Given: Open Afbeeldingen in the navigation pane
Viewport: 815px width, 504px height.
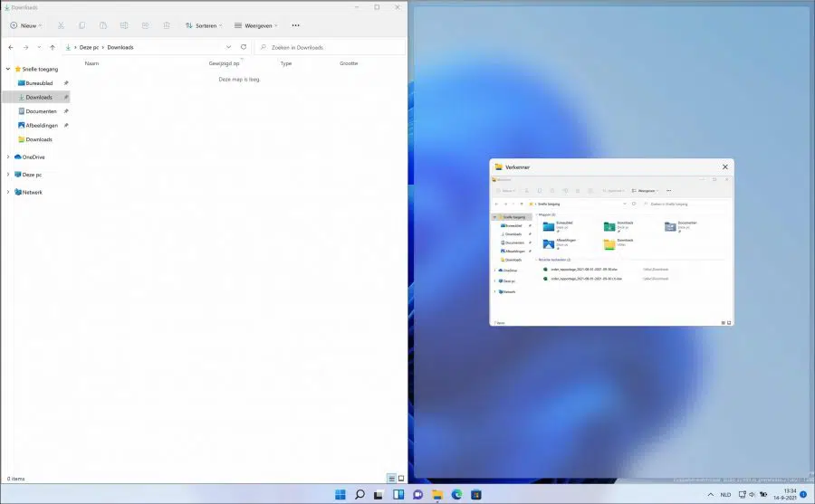Looking at the screenshot, I should tap(42, 125).
